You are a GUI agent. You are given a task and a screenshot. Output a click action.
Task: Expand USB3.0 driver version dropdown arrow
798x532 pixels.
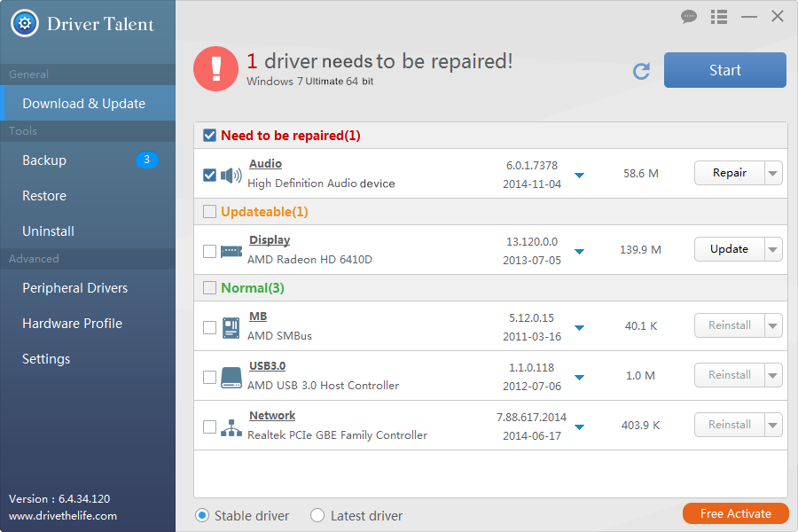click(579, 378)
